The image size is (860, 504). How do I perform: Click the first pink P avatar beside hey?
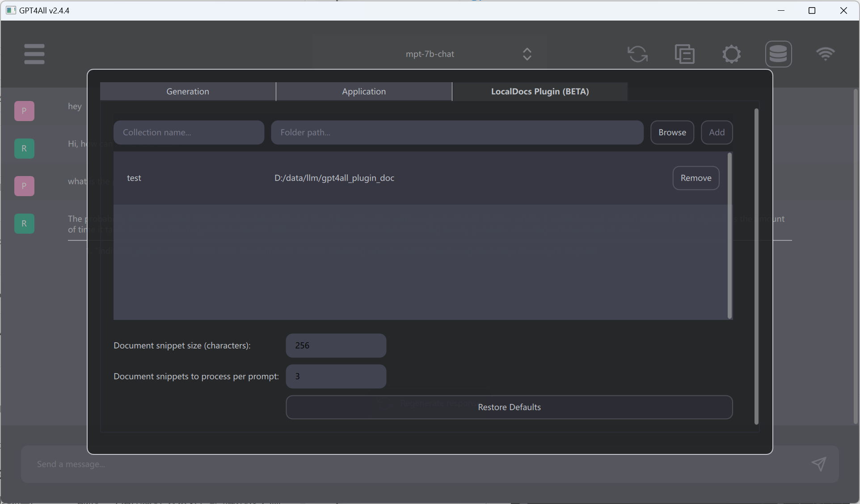tap(24, 111)
